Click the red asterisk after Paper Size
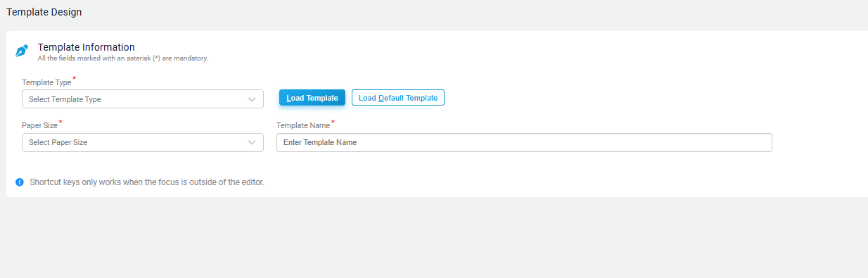The width and height of the screenshot is (868, 278). coord(60,122)
